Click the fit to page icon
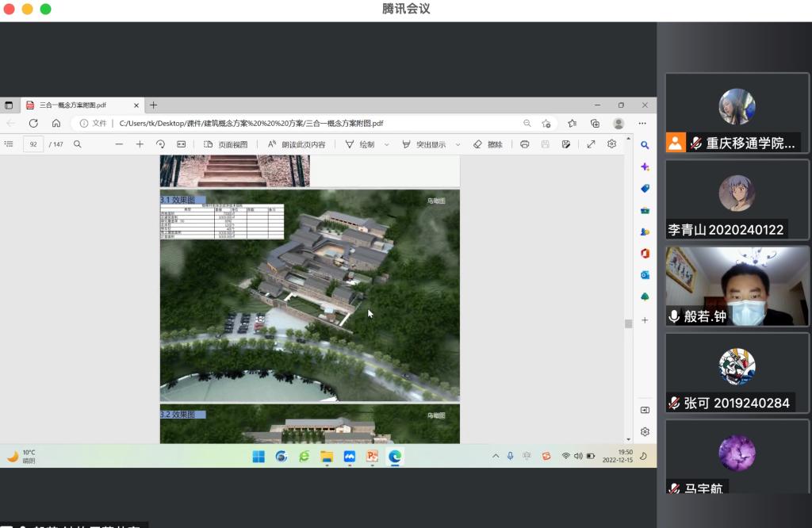 181,144
